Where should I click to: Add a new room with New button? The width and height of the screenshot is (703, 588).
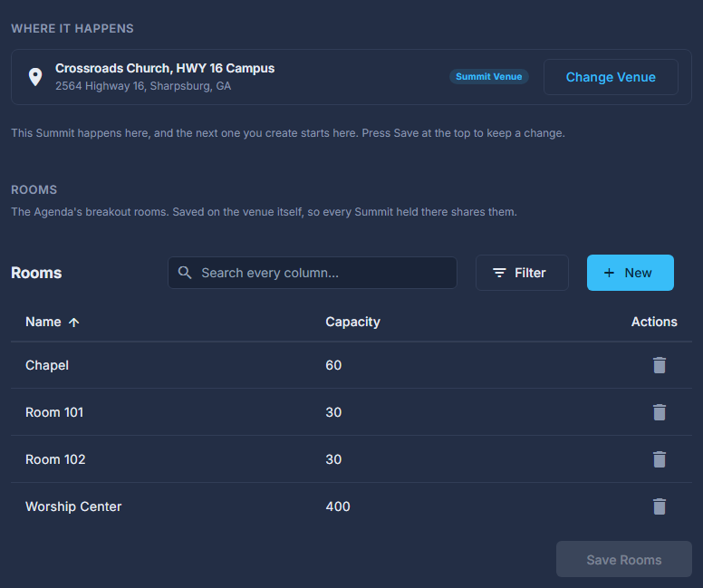[x=630, y=273]
